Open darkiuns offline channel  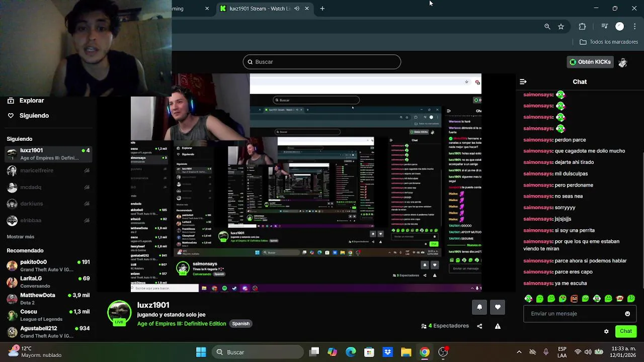pyautogui.click(x=48, y=204)
